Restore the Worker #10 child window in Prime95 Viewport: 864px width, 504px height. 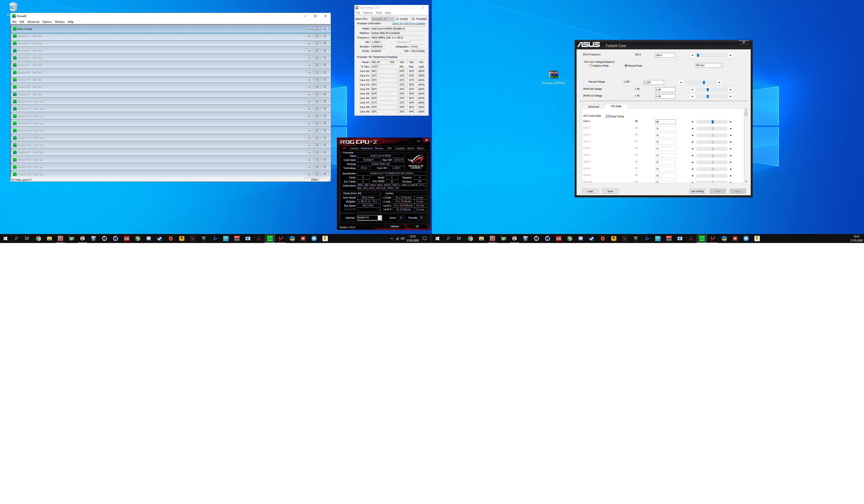(317, 101)
